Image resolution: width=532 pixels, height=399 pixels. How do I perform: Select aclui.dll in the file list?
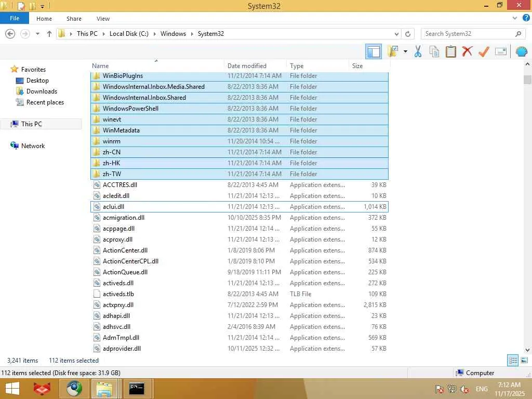click(240, 207)
